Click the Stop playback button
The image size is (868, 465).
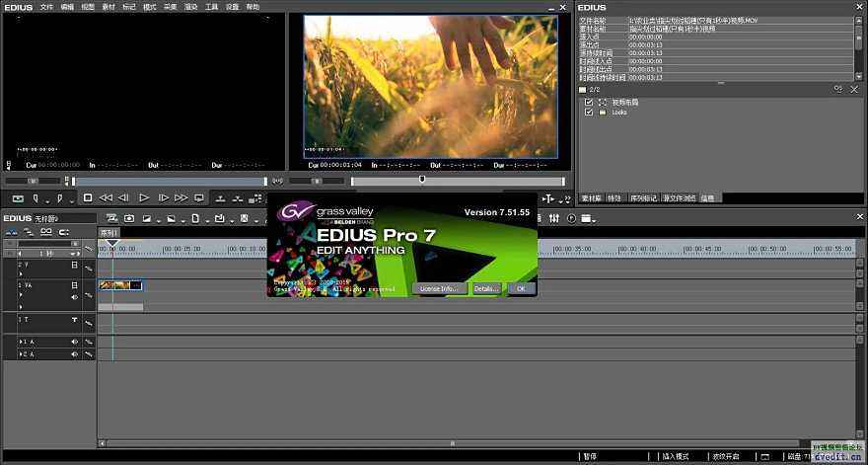[x=88, y=197]
